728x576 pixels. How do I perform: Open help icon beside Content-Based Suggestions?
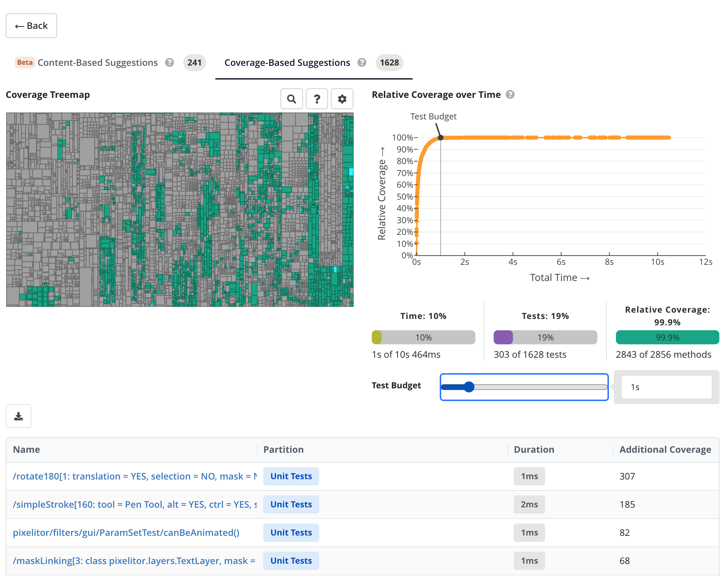(169, 63)
